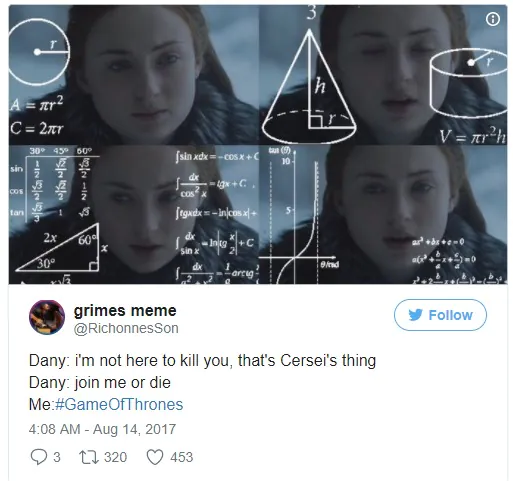Screen dimensions: 513x481
Task: Click the reply count of 3
Action: tap(57, 457)
